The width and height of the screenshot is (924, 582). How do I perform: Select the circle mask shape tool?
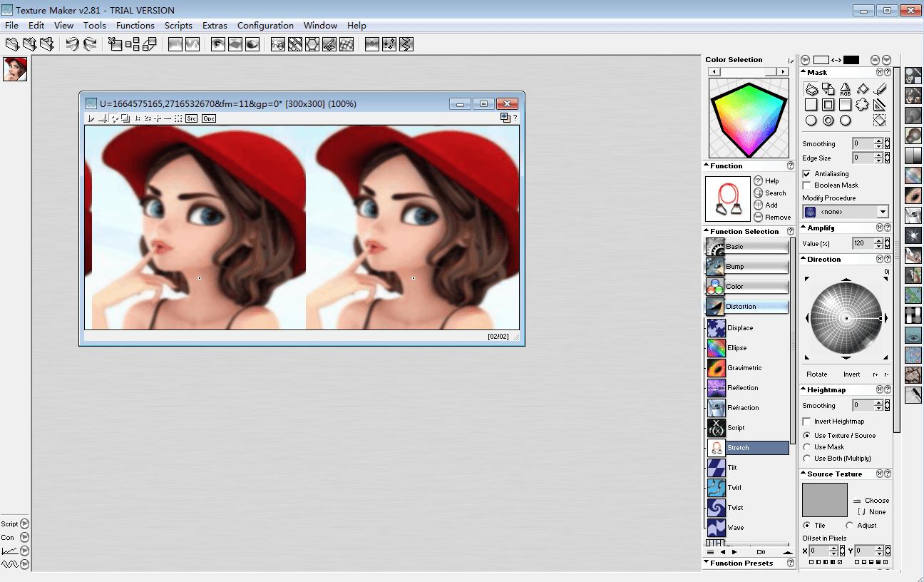(x=813, y=120)
